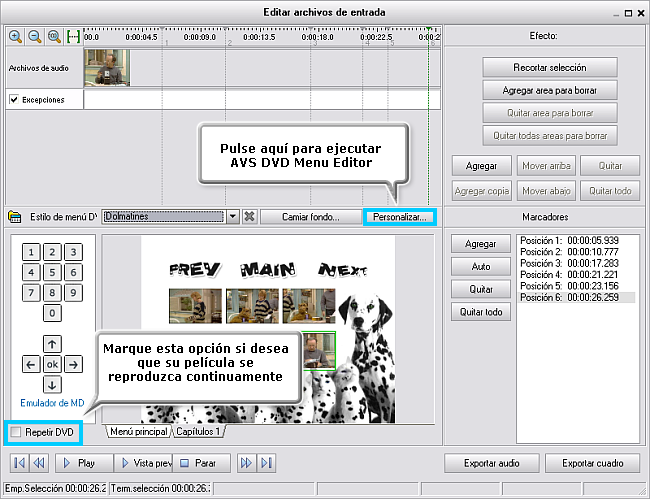Click the ok key on emulator

pos(52,364)
